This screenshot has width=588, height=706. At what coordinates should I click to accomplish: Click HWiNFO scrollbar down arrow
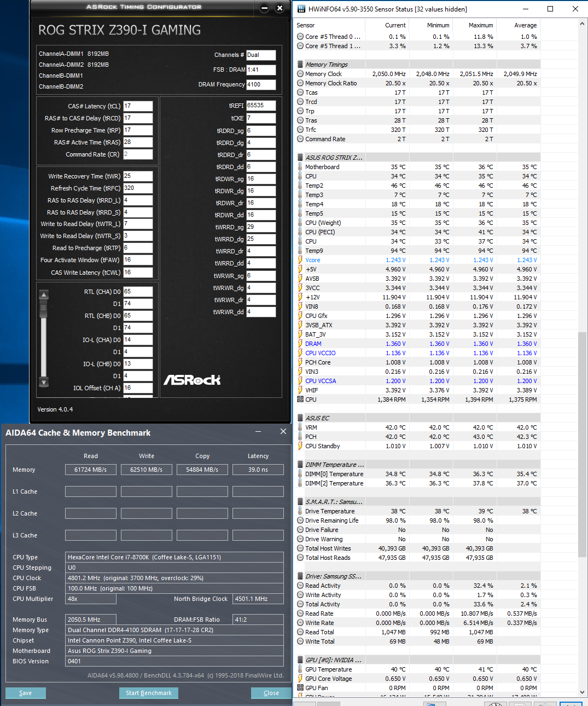(582, 692)
